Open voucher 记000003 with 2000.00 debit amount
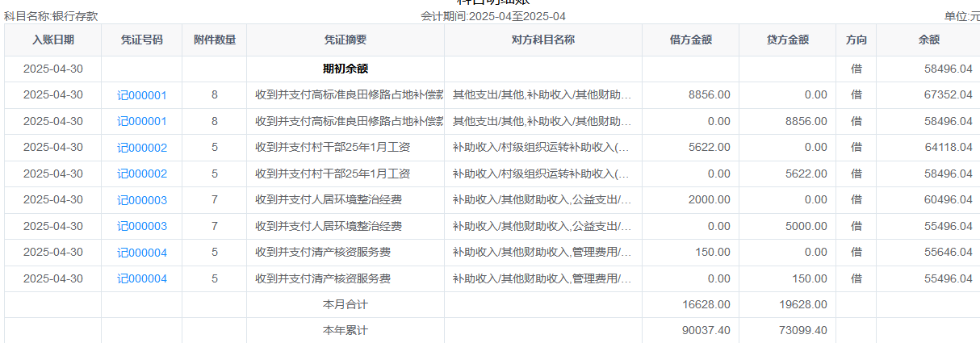 click(x=142, y=200)
